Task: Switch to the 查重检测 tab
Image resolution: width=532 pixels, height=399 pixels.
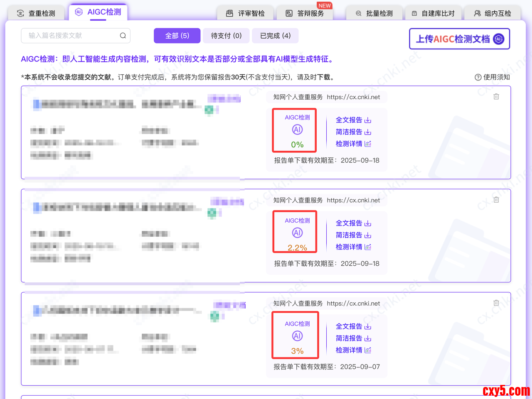Action: [37, 13]
